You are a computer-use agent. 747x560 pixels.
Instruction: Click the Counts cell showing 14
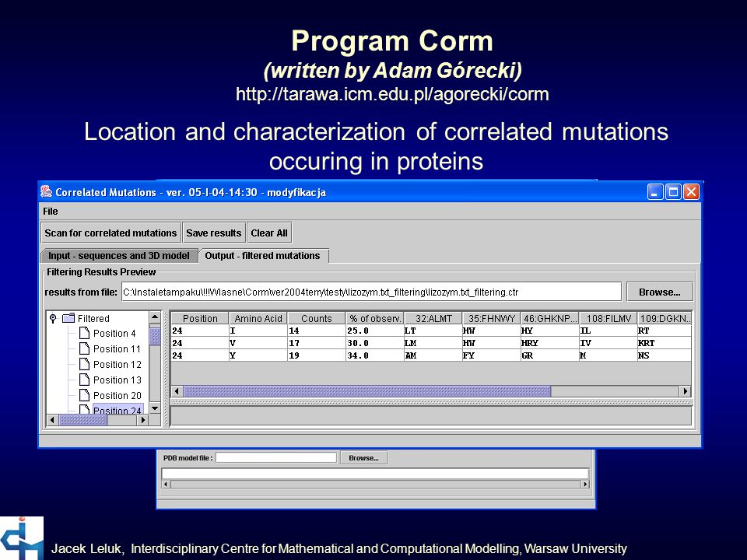[x=317, y=331]
